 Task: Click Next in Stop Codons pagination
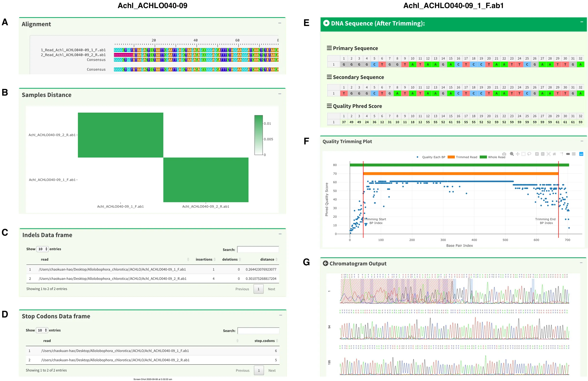[272, 370]
